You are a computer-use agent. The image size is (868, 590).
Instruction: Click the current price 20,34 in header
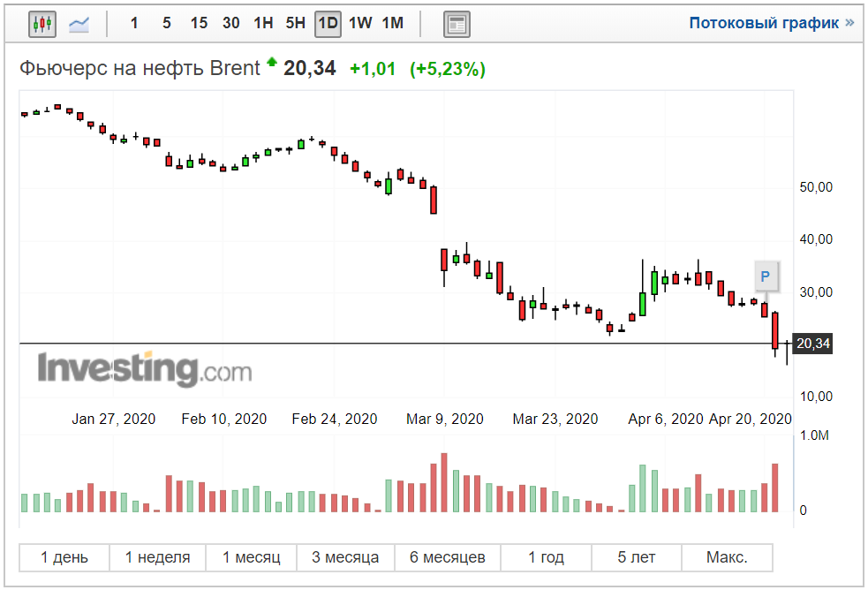pos(309,69)
